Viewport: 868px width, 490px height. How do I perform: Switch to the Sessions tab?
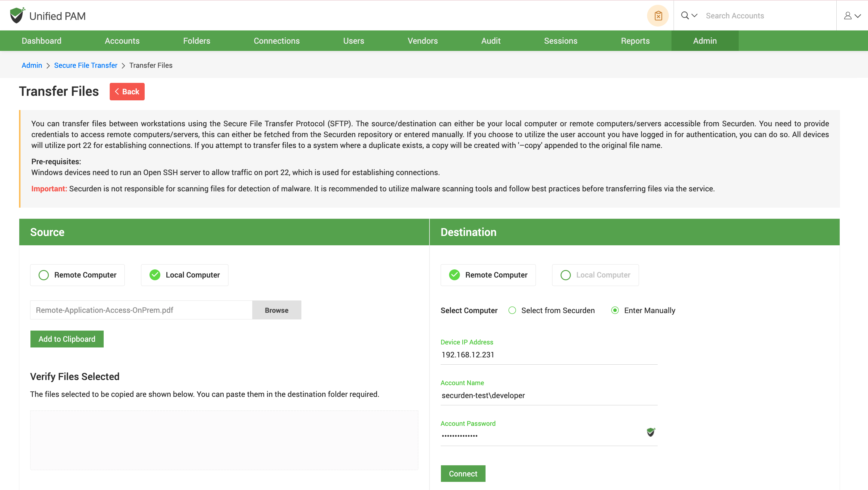point(561,41)
